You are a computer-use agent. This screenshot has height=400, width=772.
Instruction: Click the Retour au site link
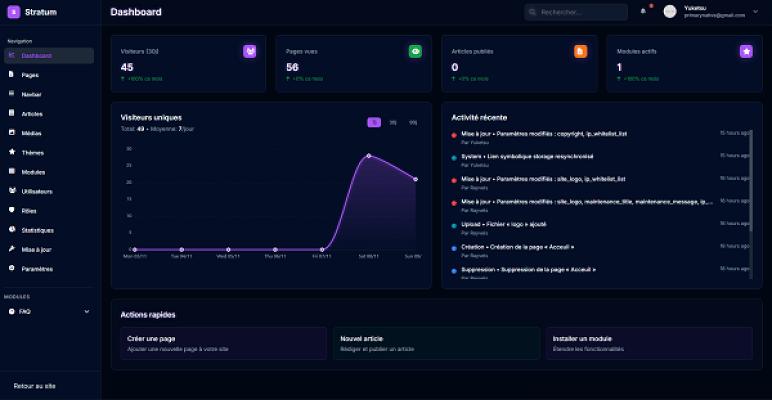pos(34,386)
